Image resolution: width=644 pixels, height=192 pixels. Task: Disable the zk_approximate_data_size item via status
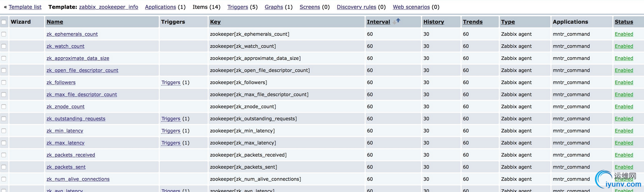coord(624,58)
